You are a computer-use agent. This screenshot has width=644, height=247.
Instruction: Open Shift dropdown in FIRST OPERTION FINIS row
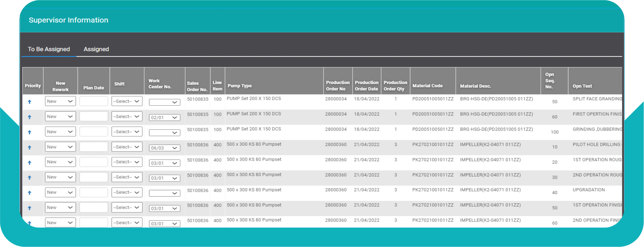coord(127,116)
